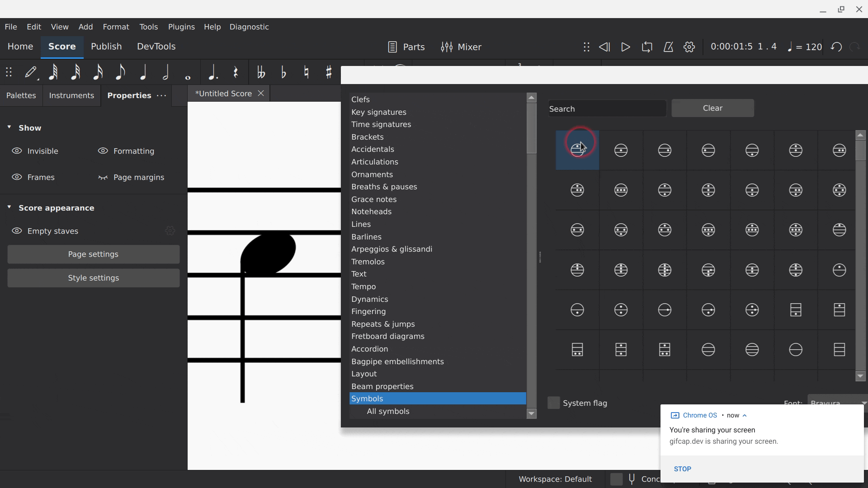Apply a flat accidental
This screenshot has height=488, width=868.
coord(283,72)
